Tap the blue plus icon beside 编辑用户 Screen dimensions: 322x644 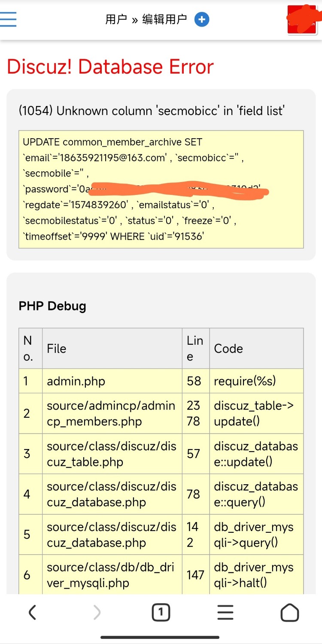202,19
